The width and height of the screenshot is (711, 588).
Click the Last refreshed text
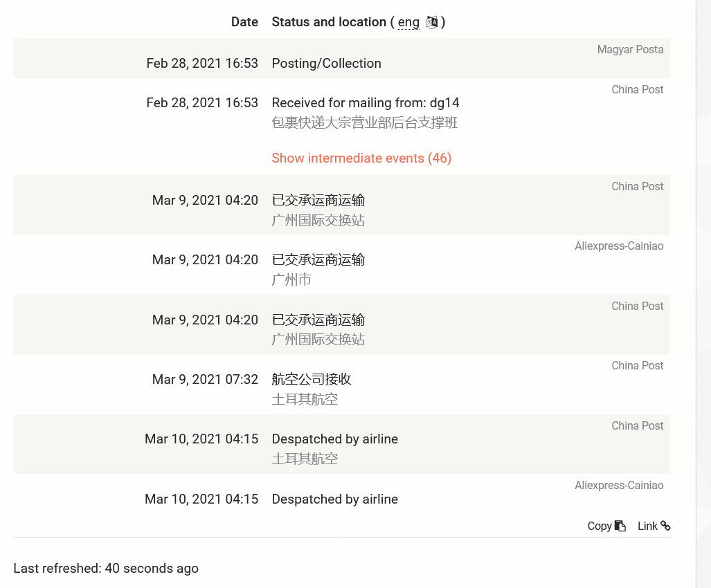106,568
